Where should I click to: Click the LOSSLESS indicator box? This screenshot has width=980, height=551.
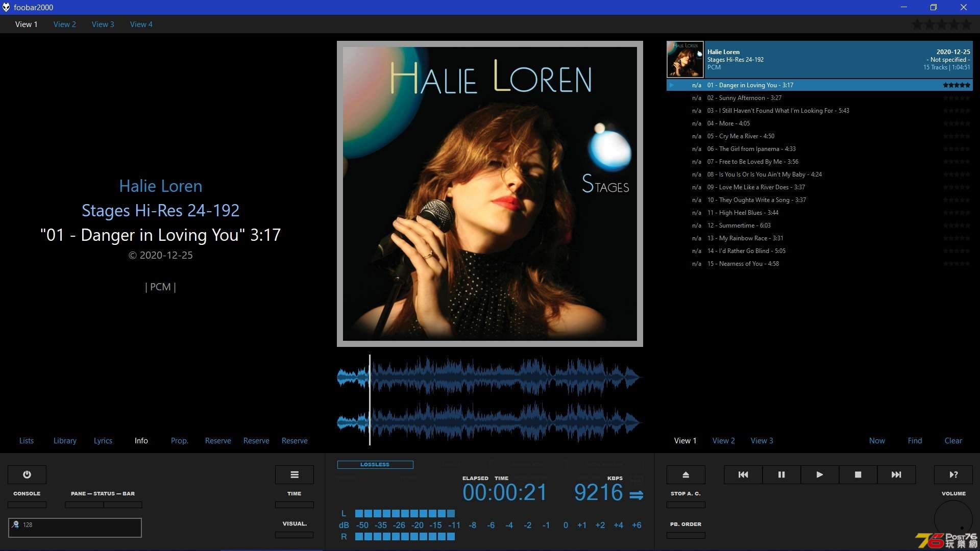click(375, 465)
